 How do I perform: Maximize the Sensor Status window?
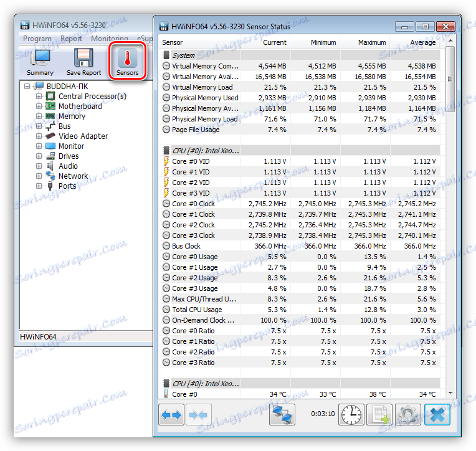(x=425, y=27)
